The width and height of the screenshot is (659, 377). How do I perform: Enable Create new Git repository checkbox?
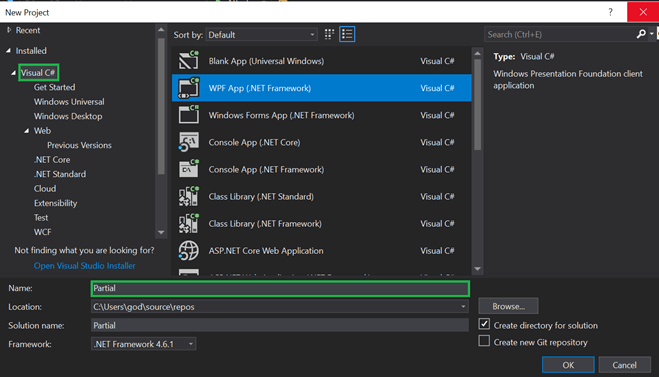click(484, 341)
